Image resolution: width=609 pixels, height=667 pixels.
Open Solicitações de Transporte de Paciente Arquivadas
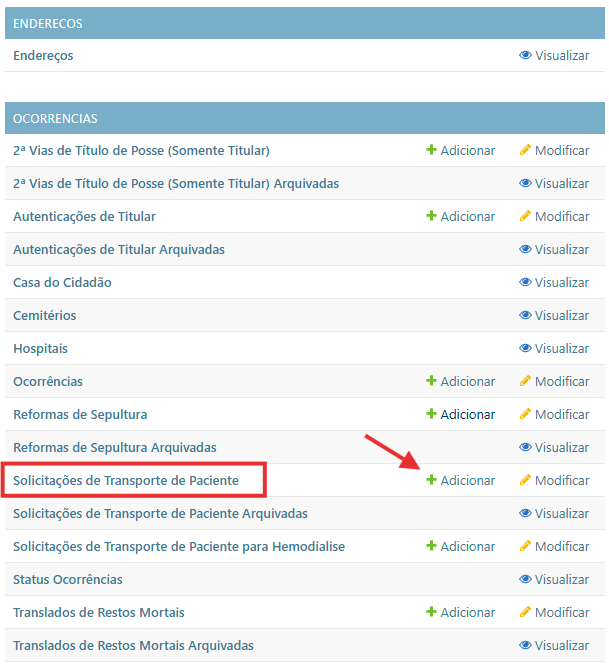coord(160,513)
